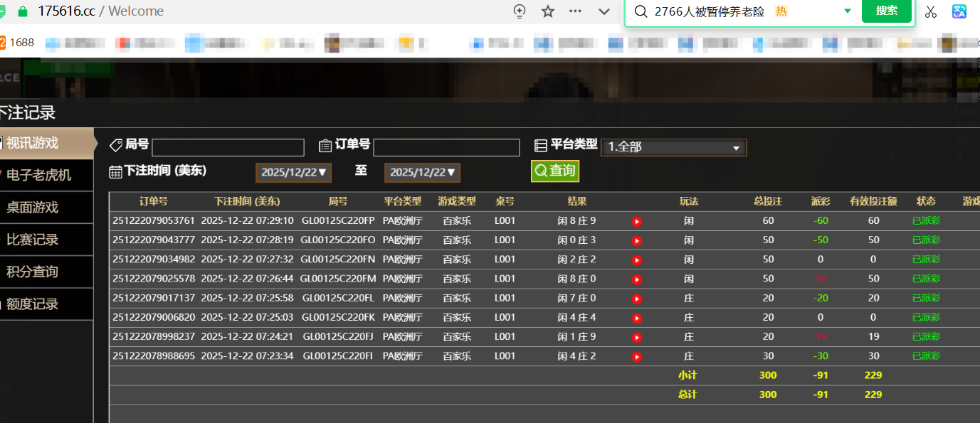This screenshot has width=980, height=423.
Task: Click the lightning accelerator icon in address bar
Action: pos(520,11)
